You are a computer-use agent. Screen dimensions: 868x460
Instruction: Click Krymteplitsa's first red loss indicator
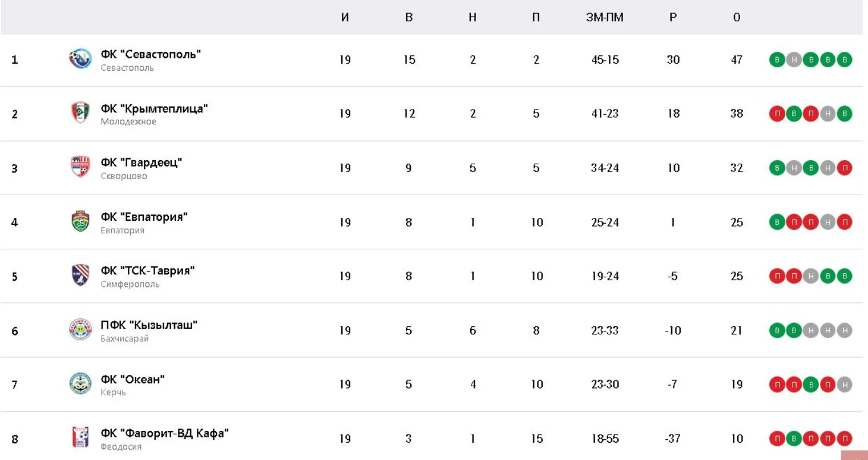coord(777,114)
